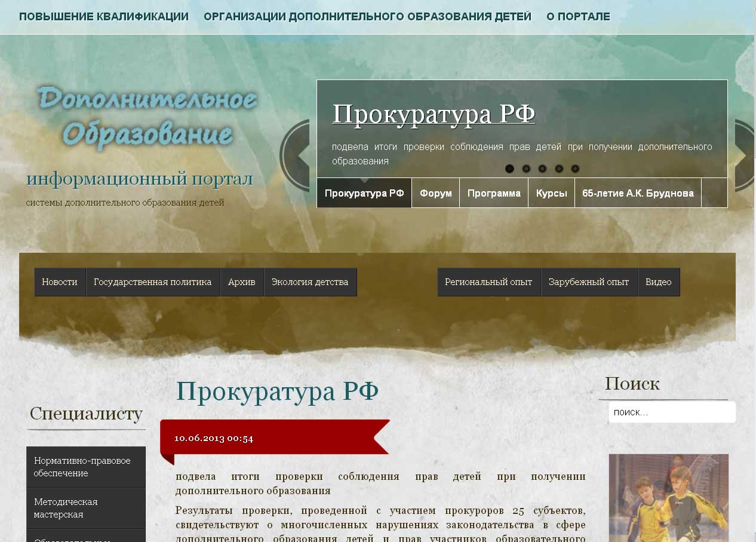The width and height of the screenshot is (756, 542).
Task: Select third slider pagination dot
Action: (x=542, y=169)
